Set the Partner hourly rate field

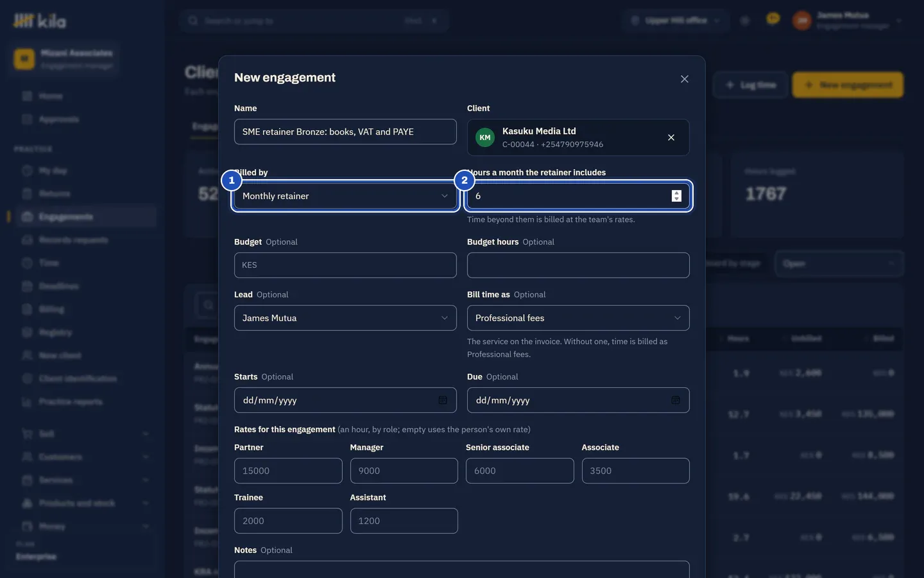pos(288,471)
